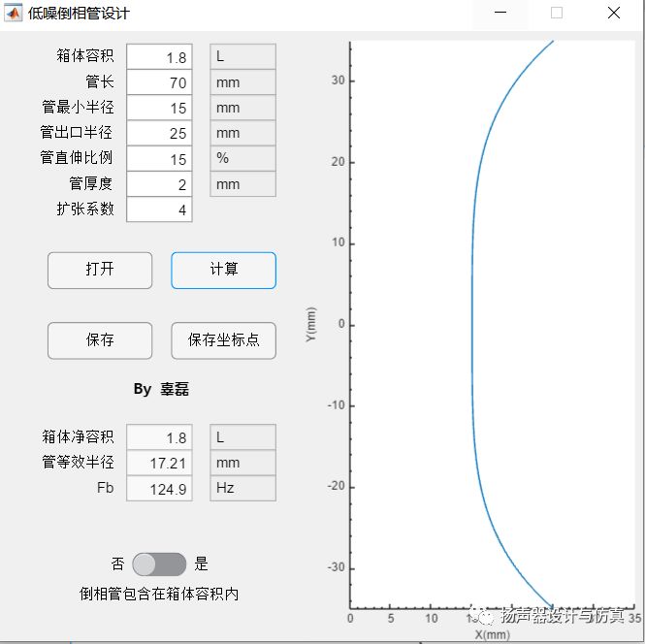Viewport: 645px width, 644px height.
Task: Click the Fb frequency result field
Action: tap(159, 488)
